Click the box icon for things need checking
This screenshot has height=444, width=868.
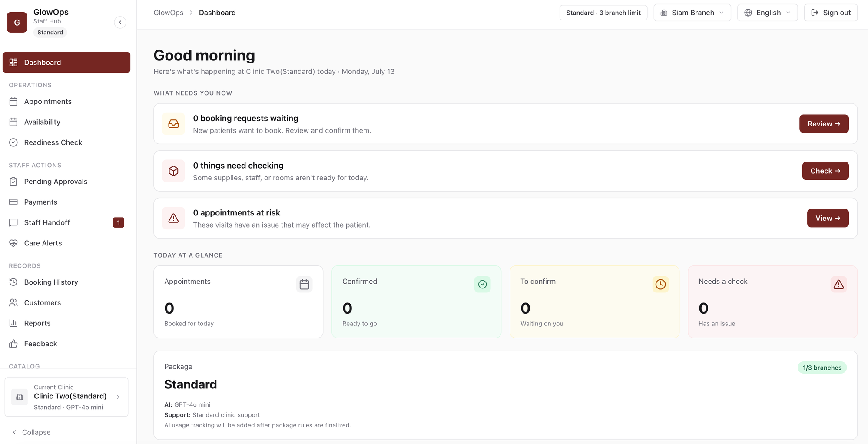click(x=173, y=171)
